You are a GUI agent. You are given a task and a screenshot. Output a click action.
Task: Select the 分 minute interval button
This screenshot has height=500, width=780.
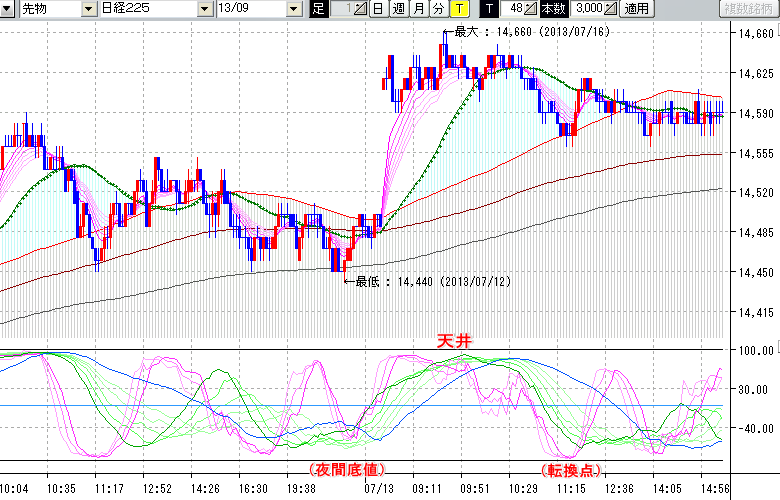438,9
